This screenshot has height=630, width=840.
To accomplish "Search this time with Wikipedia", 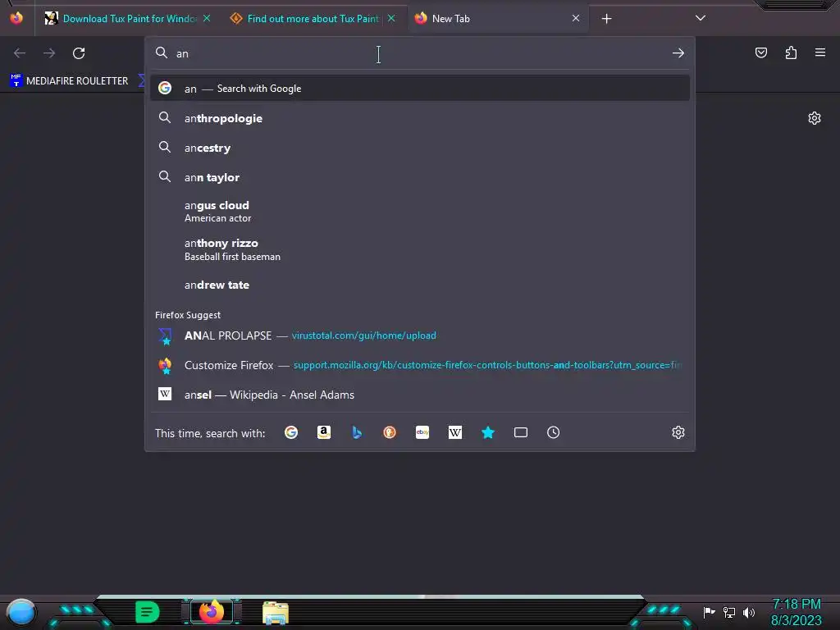I will (x=454, y=432).
